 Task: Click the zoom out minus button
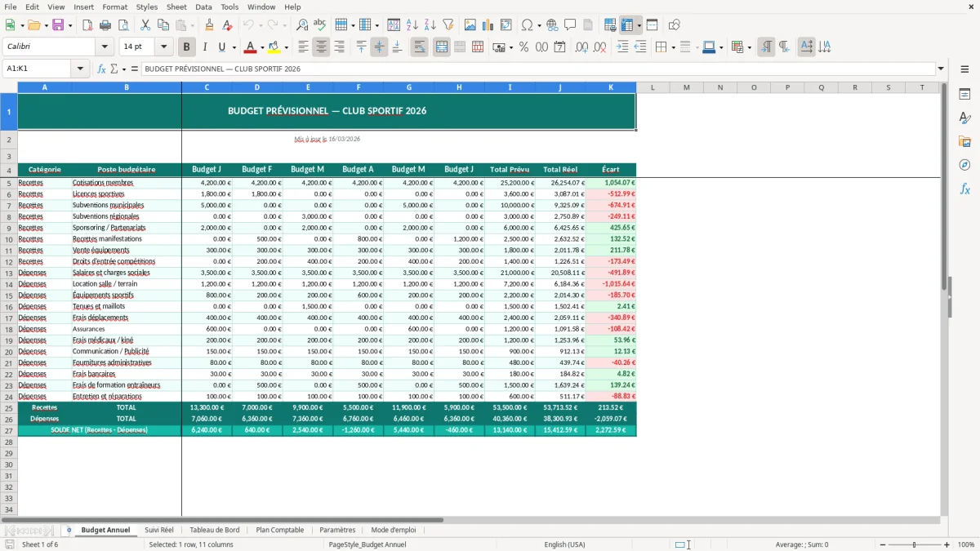click(882, 544)
